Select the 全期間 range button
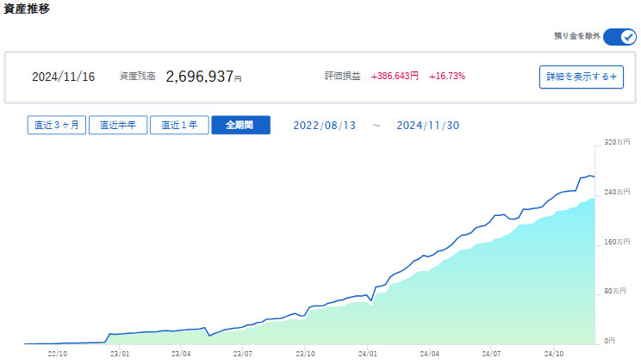This screenshot has width=641, height=364. (240, 125)
